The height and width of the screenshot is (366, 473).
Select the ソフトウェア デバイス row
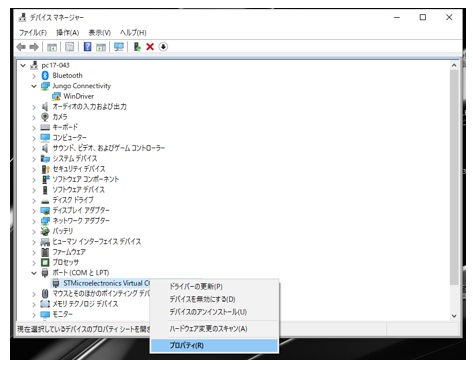pyautogui.click(x=78, y=190)
